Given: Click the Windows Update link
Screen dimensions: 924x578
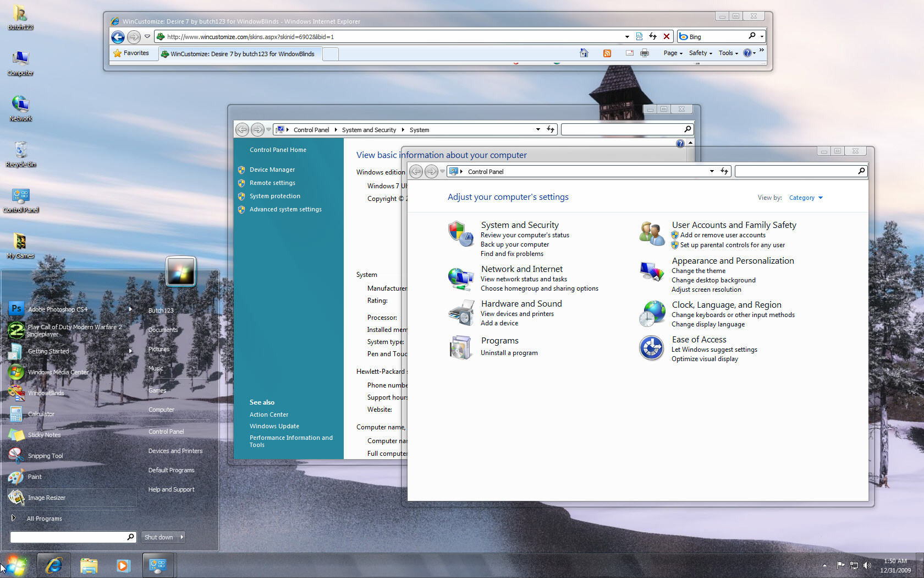Looking at the screenshot, I should [274, 426].
